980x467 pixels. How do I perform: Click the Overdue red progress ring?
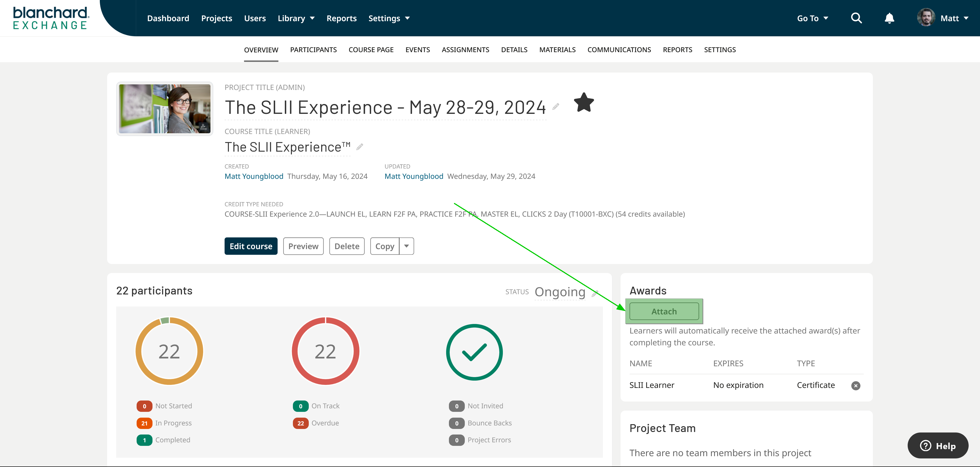(x=325, y=351)
